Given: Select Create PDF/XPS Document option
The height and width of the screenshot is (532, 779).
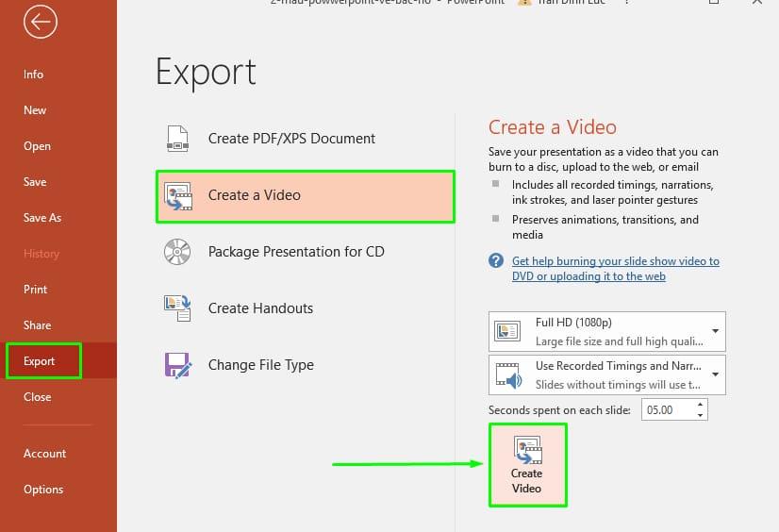Looking at the screenshot, I should 305,139.
